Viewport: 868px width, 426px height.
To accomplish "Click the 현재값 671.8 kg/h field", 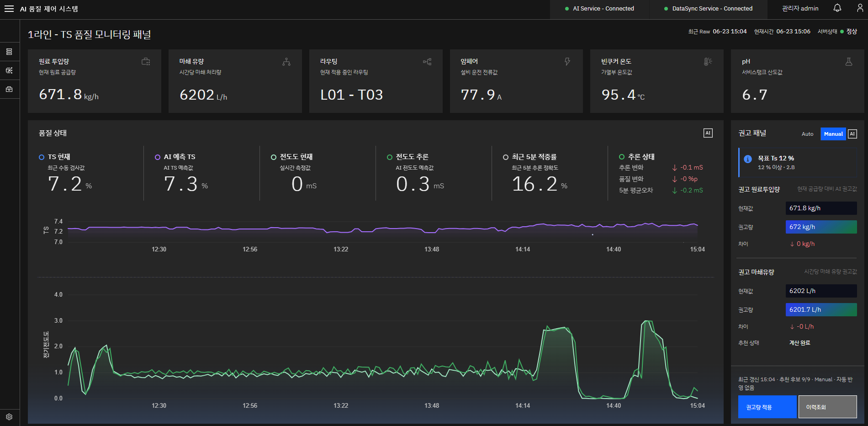I will 821,208.
